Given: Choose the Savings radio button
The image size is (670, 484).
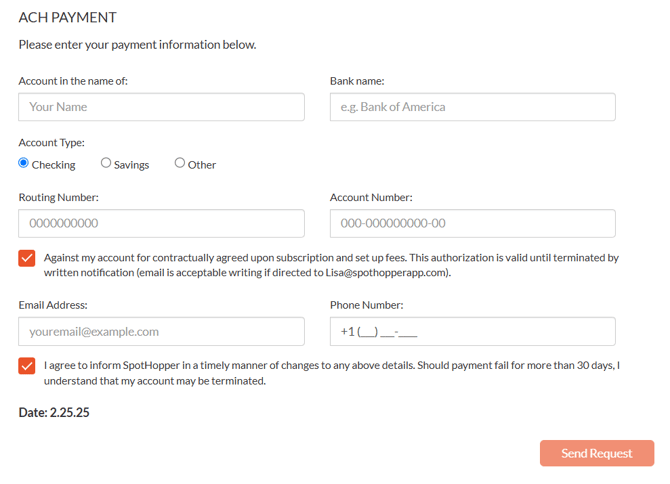Looking at the screenshot, I should tap(106, 163).
